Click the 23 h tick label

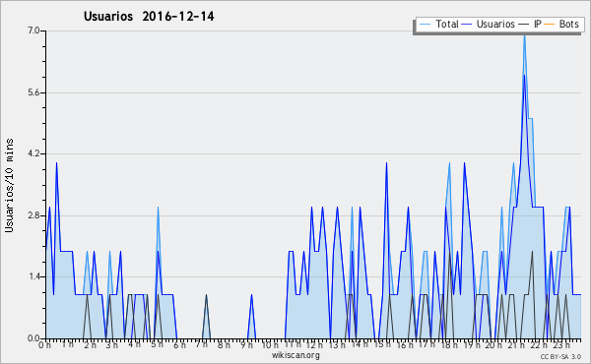pos(561,344)
